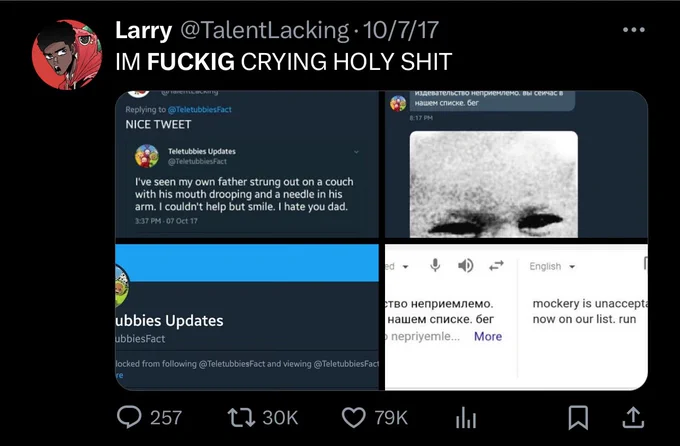Open the three-dot more options menu

(634, 30)
